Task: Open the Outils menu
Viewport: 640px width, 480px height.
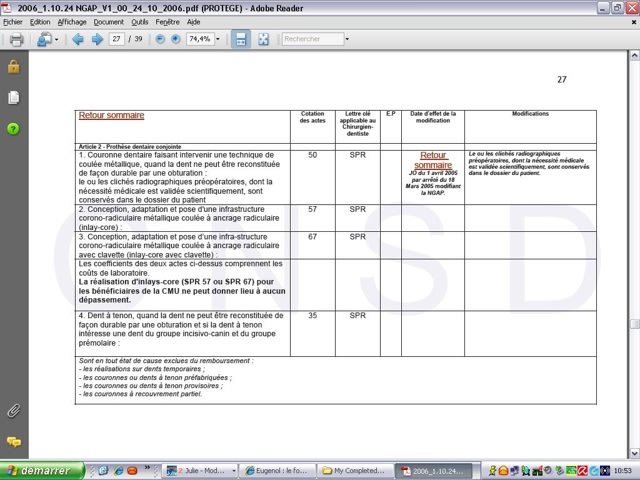Action: pos(140,21)
